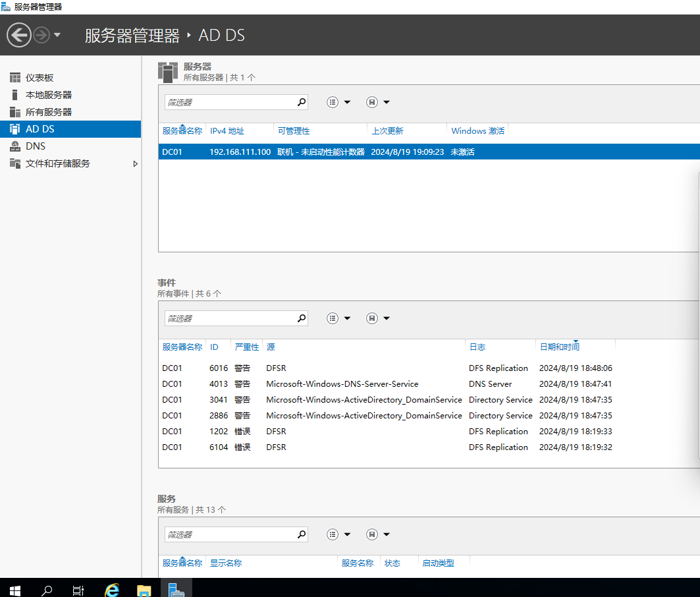This screenshot has height=597, width=700.
Task: Select the Local Server (本地服务器) icon
Action: pos(14,95)
